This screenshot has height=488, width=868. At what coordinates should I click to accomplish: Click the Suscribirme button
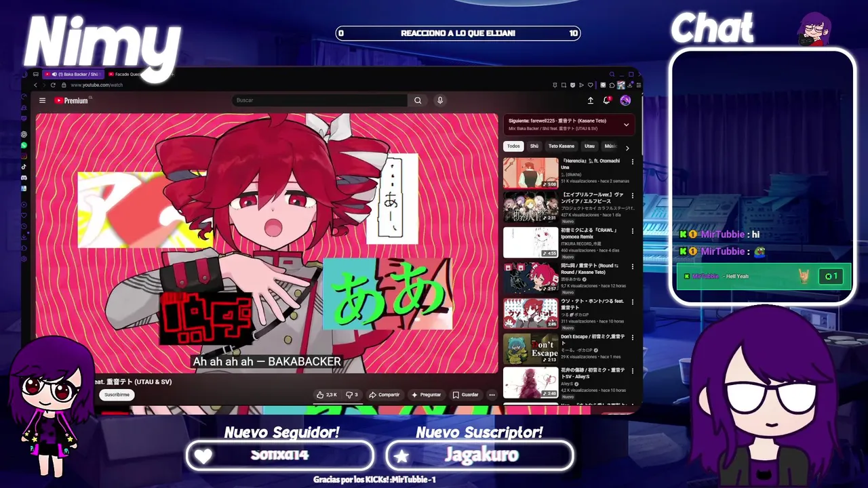point(117,394)
